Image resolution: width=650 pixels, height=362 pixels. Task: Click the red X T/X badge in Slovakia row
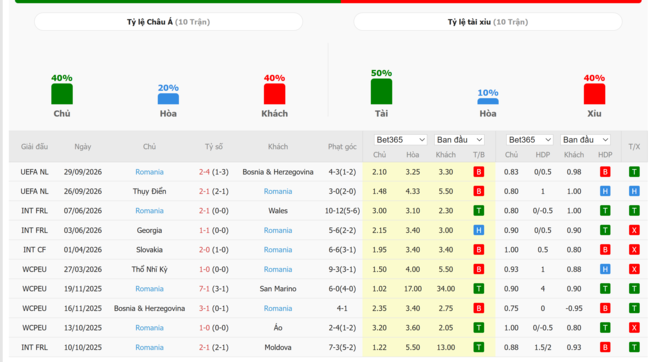(634, 250)
